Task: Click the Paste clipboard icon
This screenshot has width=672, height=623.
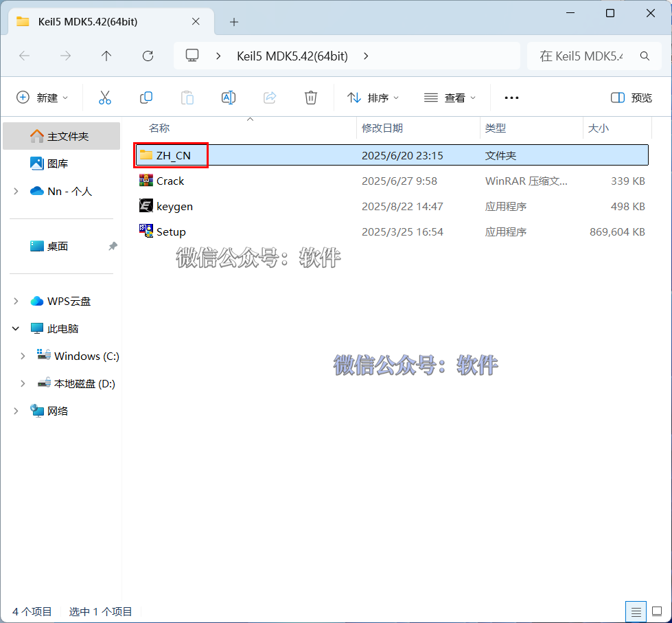Action: (187, 98)
